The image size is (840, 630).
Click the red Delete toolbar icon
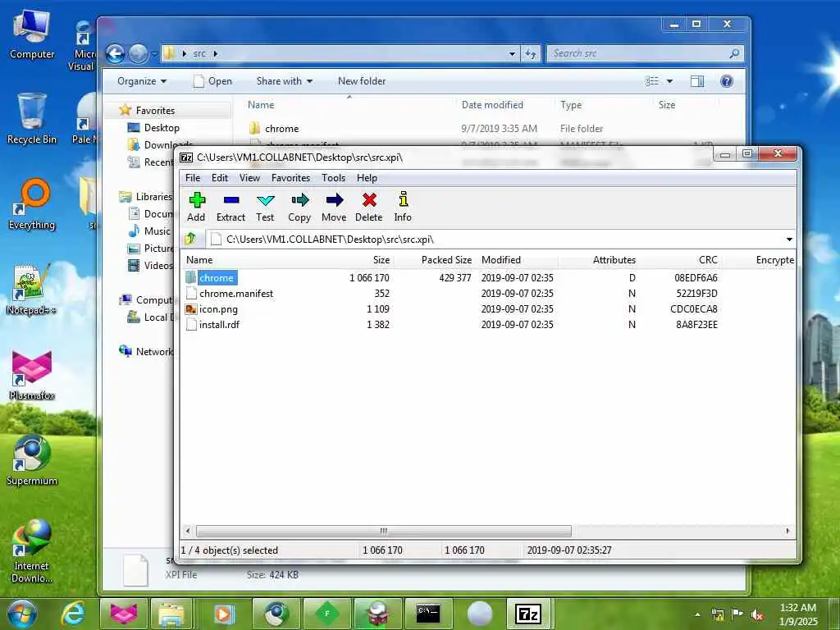[369, 206]
